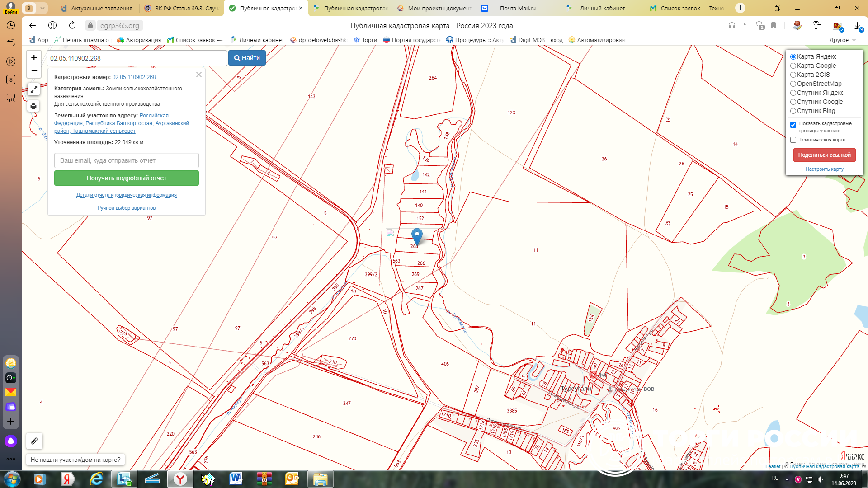
Task: Select Спутник Google radio option
Action: coord(793,102)
